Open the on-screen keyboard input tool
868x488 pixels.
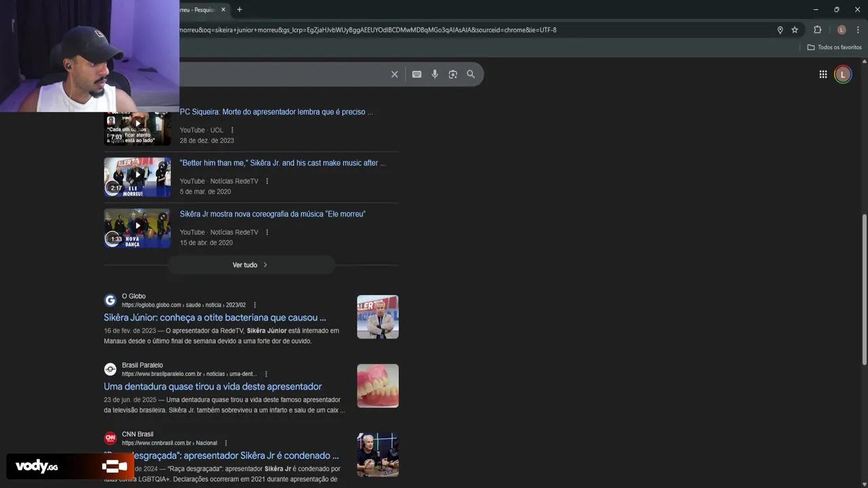tap(416, 75)
